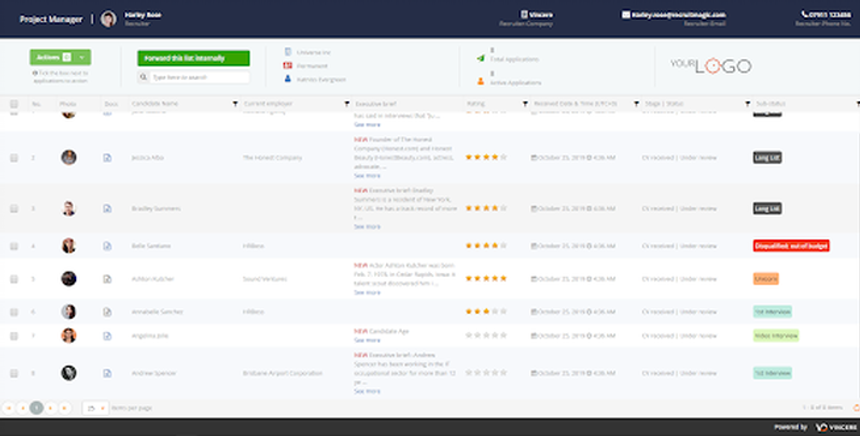Expand the Actions dropdown arrow
This screenshot has width=860, height=436.
[x=81, y=58]
